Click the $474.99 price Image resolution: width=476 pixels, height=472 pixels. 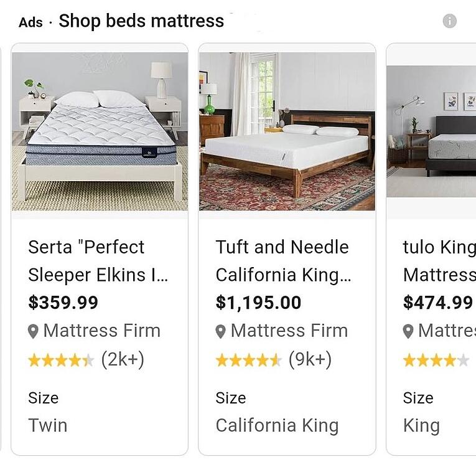point(438,303)
